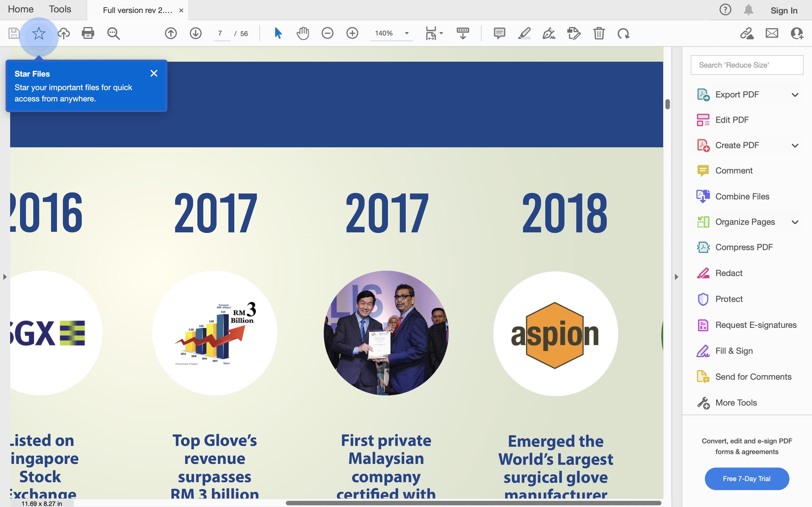Go to the Home tab

coord(21,9)
